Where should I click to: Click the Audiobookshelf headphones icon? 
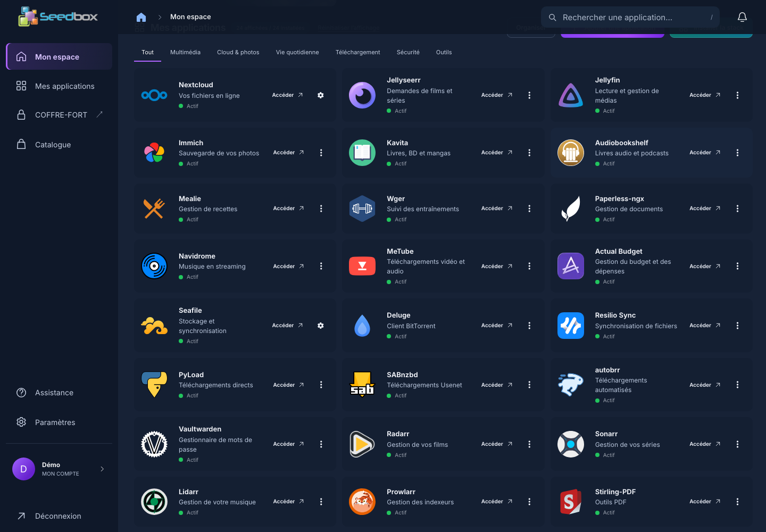coord(571,153)
